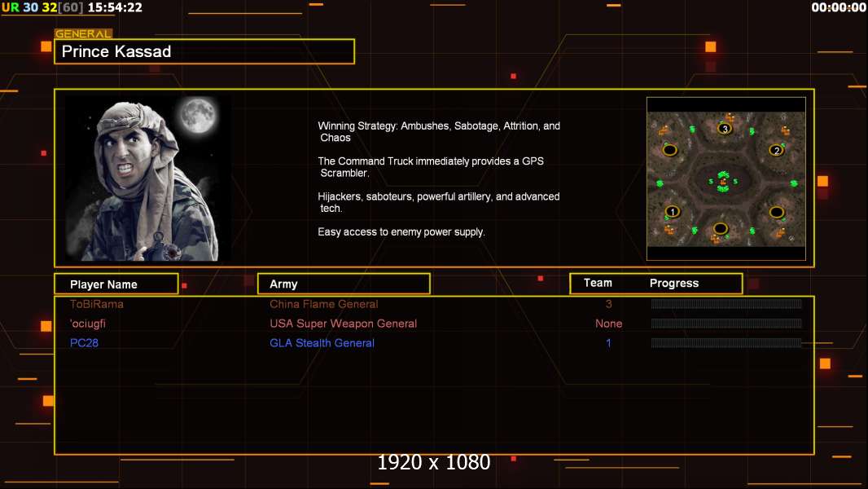Select the Prince Kassad portrait image
Image resolution: width=868 pixels, height=489 pixels.
click(x=148, y=178)
